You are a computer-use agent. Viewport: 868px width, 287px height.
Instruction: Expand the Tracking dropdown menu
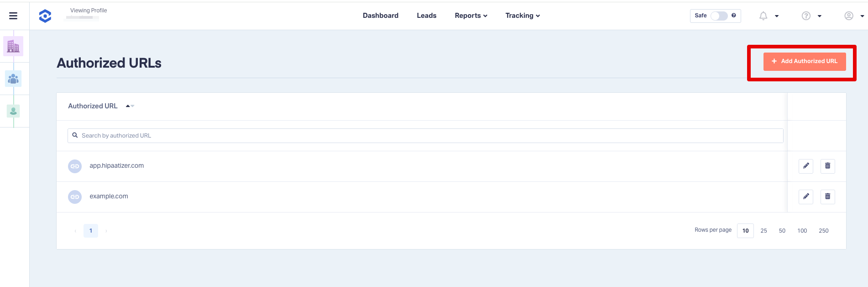click(523, 16)
